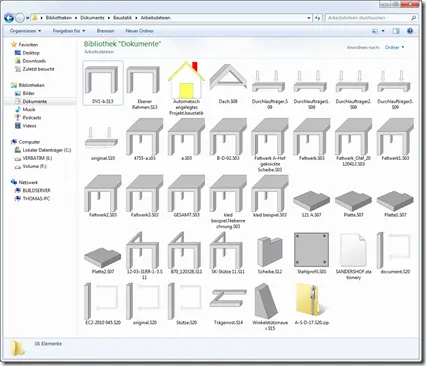Image resolution: width=426 pixels, height=366 pixels.
Task: Select the 870_120328.511 file icon
Action: 186,250
